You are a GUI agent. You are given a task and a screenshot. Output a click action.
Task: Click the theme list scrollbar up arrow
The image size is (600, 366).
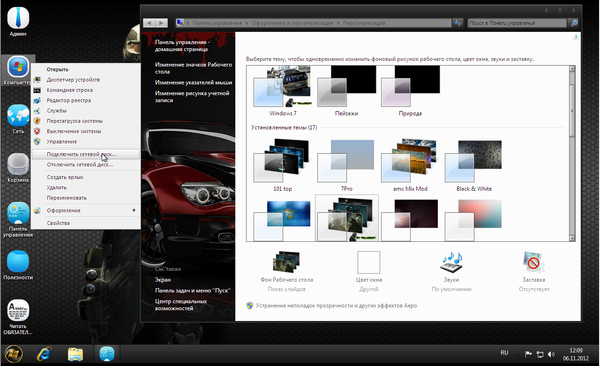click(x=572, y=69)
